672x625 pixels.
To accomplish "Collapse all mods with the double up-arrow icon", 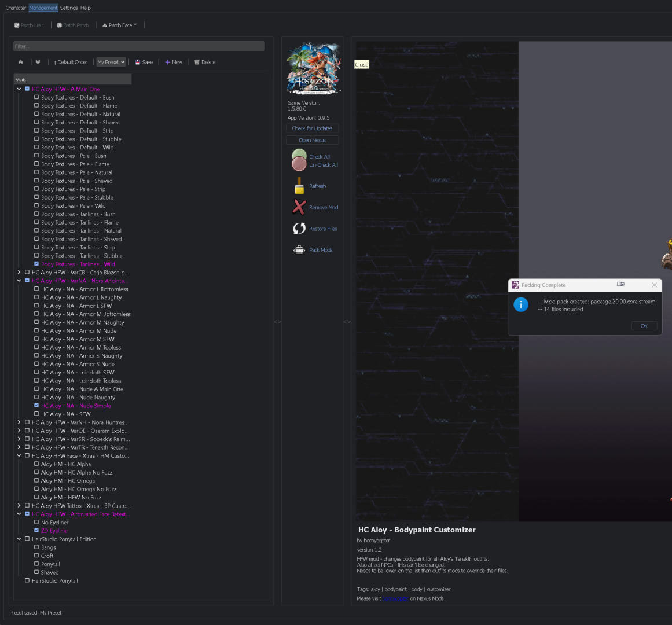I will pos(21,62).
